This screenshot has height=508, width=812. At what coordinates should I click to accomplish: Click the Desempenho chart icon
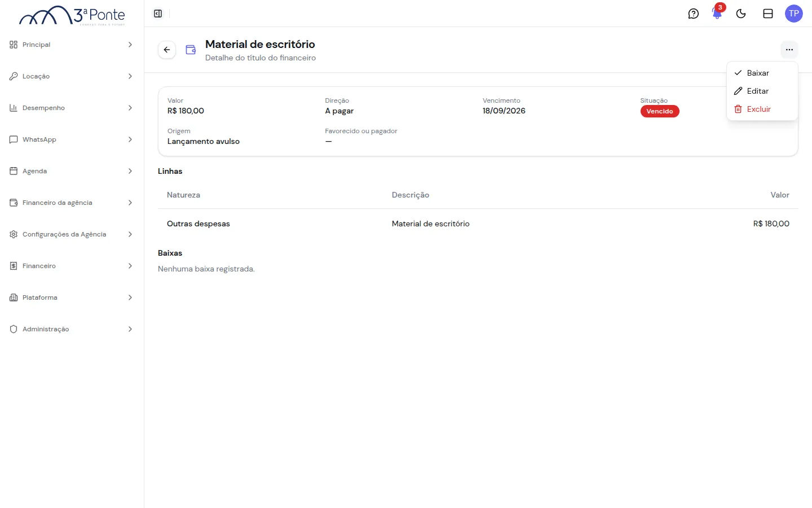(14, 108)
